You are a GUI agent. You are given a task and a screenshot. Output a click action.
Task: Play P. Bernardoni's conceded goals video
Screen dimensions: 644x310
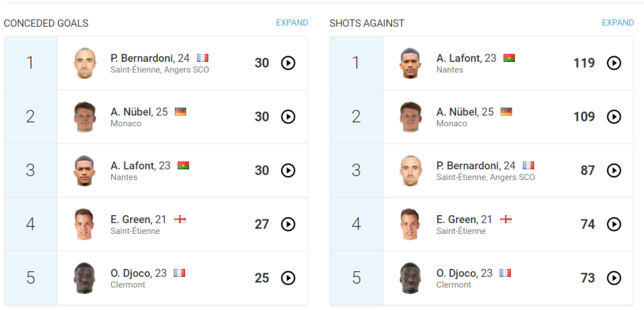288,63
